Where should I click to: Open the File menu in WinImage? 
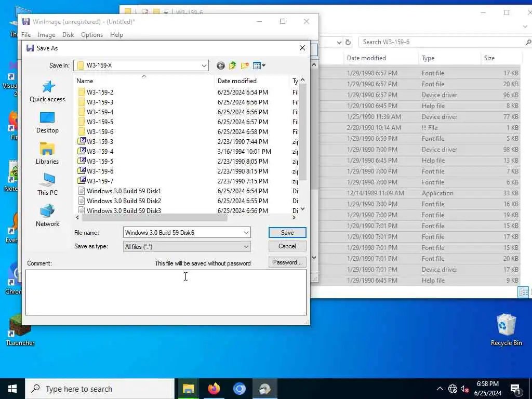click(26, 35)
